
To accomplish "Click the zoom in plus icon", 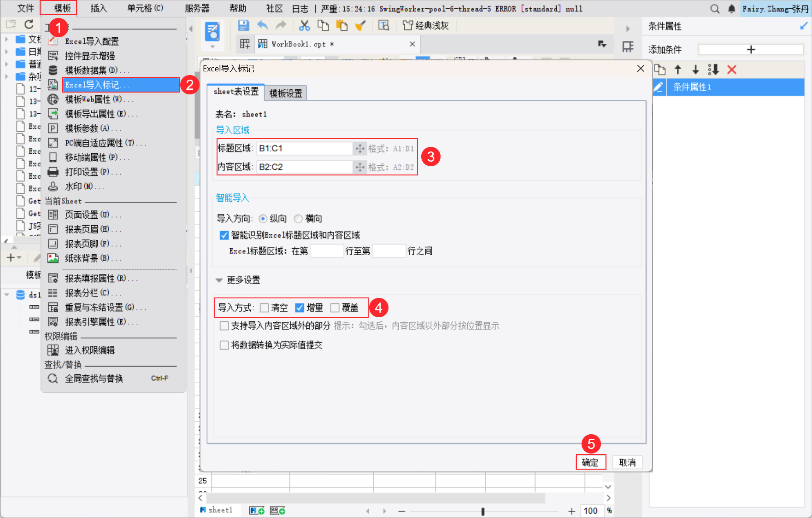I will point(571,511).
